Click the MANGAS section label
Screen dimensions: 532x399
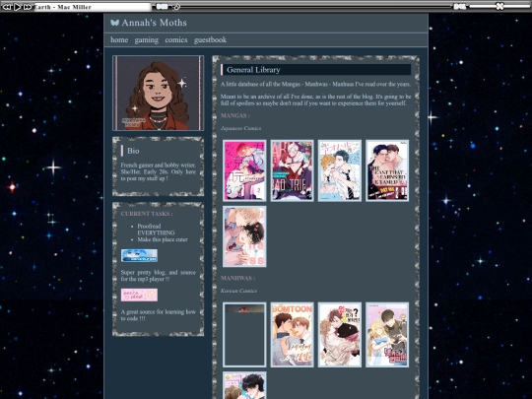[235, 115]
